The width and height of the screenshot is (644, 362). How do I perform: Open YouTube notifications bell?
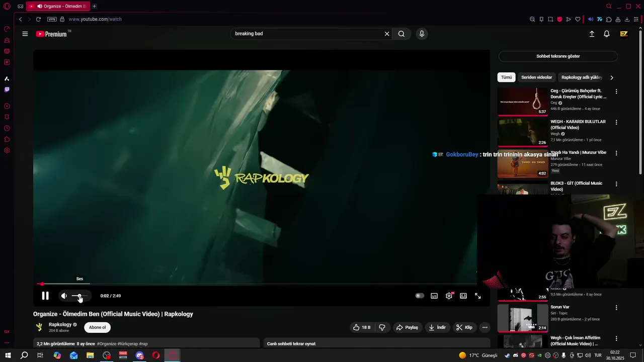(607, 34)
